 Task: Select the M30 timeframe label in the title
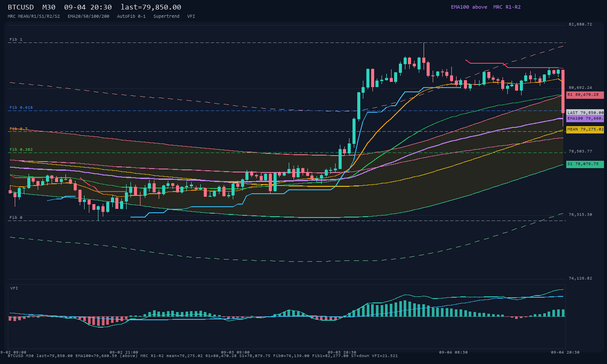(49, 7)
